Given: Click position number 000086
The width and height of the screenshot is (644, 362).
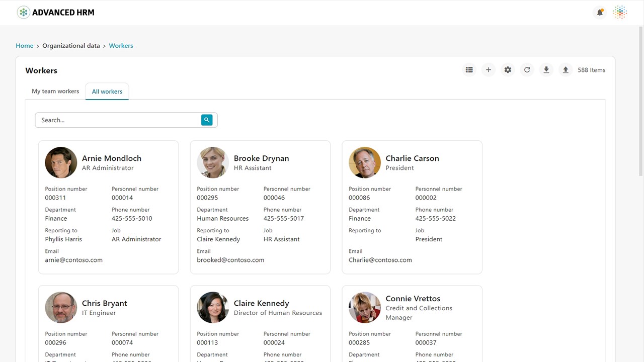Looking at the screenshot, I should (359, 198).
